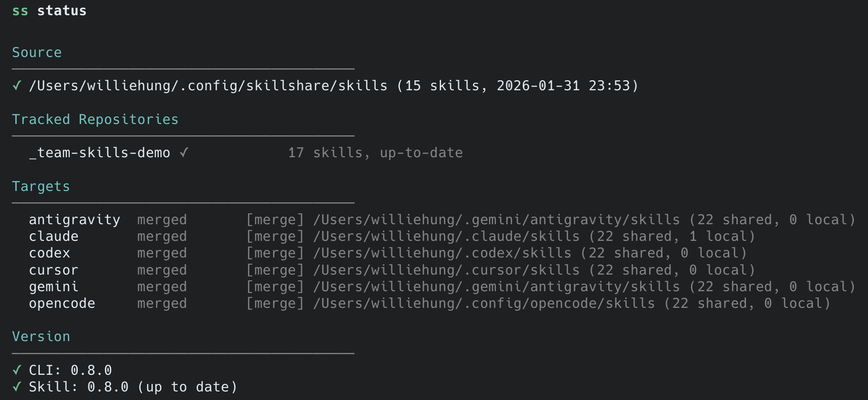This screenshot has width=868, height=400.
Task: Select the opencode target name
Action: point(62,303)
